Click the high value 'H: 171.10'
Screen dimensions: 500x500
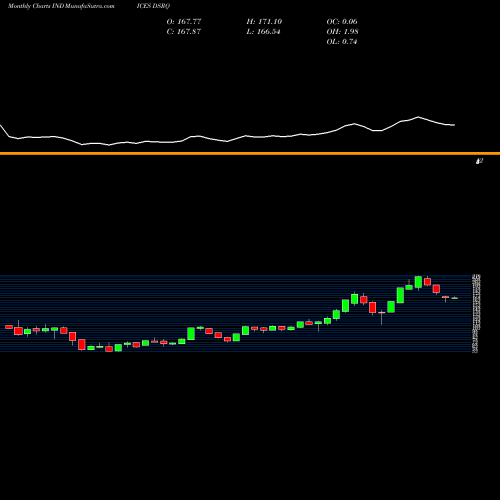coord(264,21)
